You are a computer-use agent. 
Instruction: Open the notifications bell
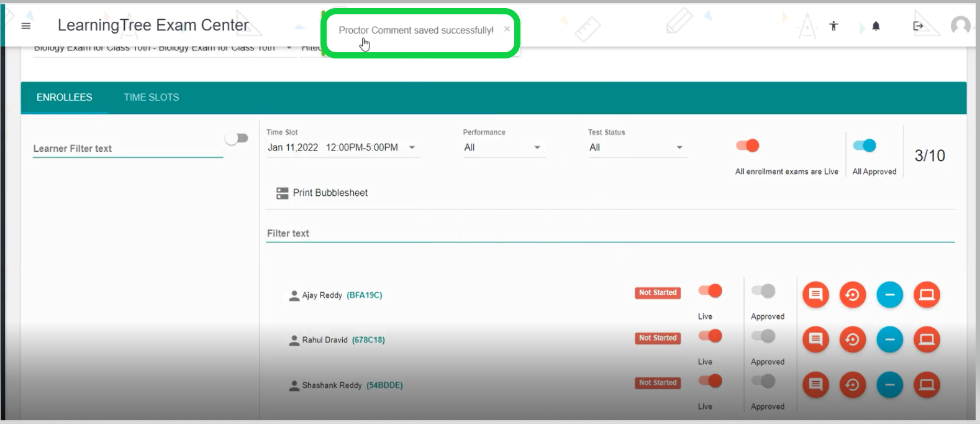(876, 25)
